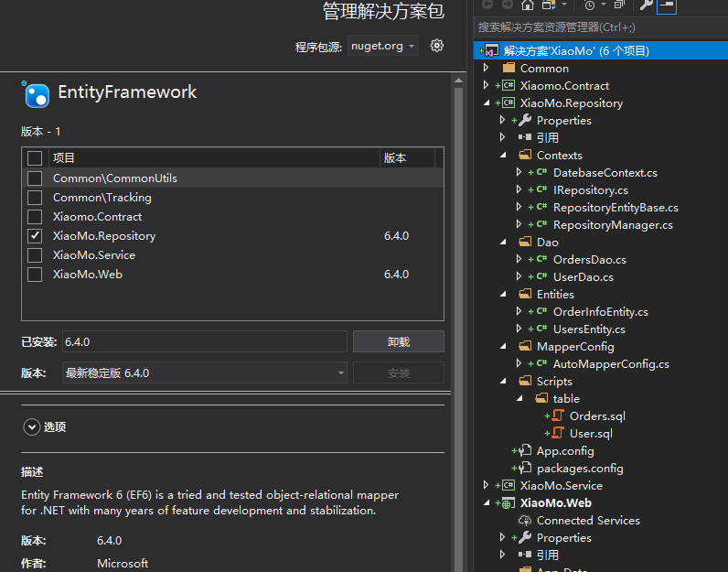This screenshot has height=572, width=728.
Task: Collapse the XiaoMo.Repository project node
Action: click(487, 103)
